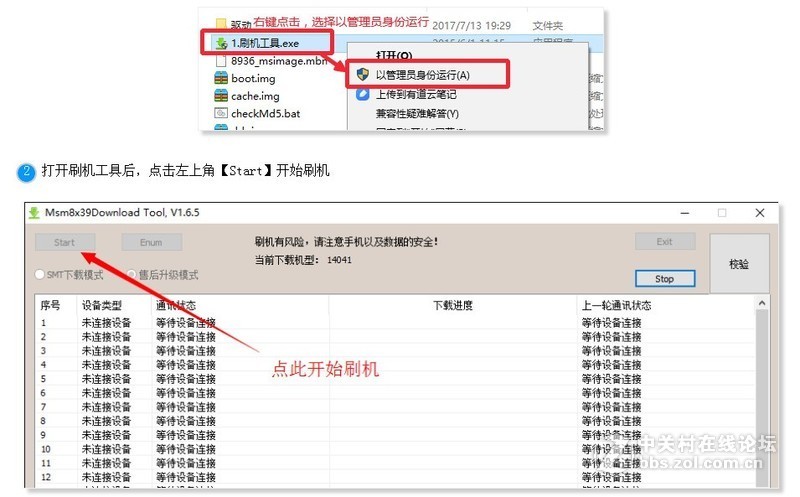Click the 1.刷机工具.exe file icon
This screenshot has height=497, width=800.
coord(221,43)
